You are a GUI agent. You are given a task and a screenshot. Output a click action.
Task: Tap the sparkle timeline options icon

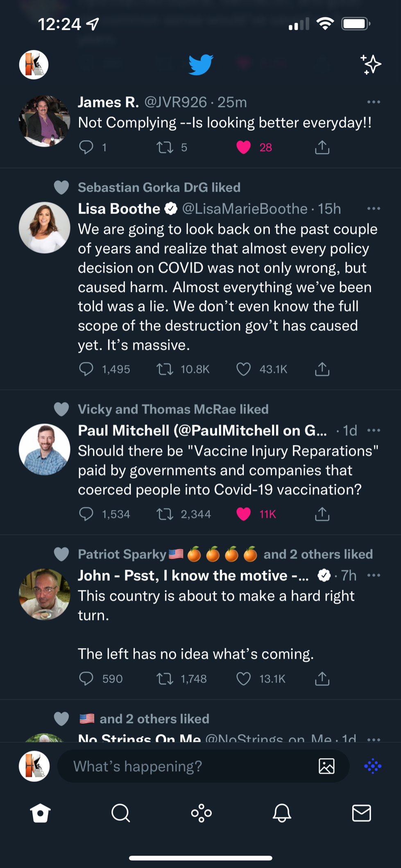[x=371, y=65]
